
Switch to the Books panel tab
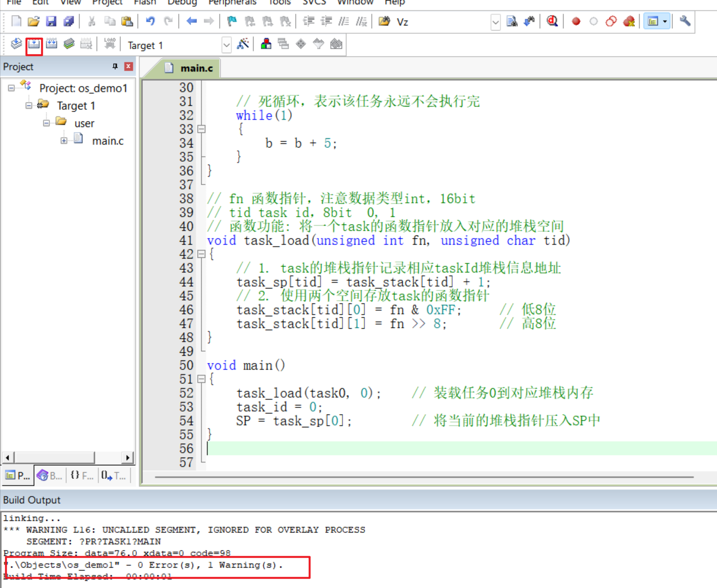pyautogui.click(x=50, y=475)
